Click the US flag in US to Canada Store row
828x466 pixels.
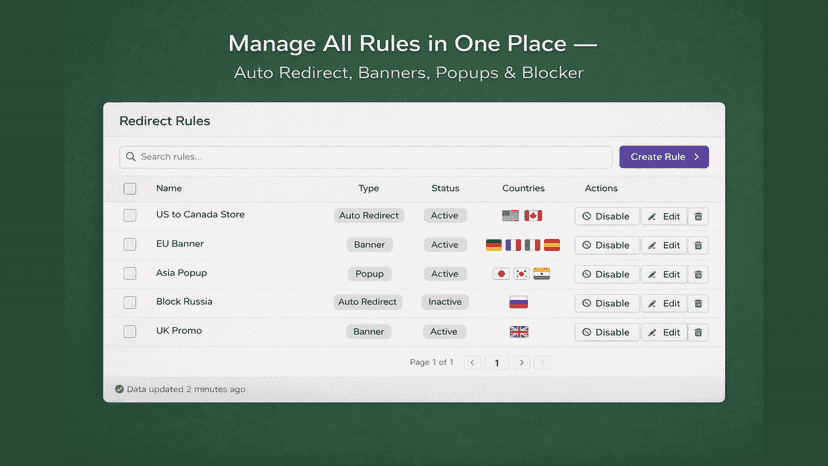(510, 216)
